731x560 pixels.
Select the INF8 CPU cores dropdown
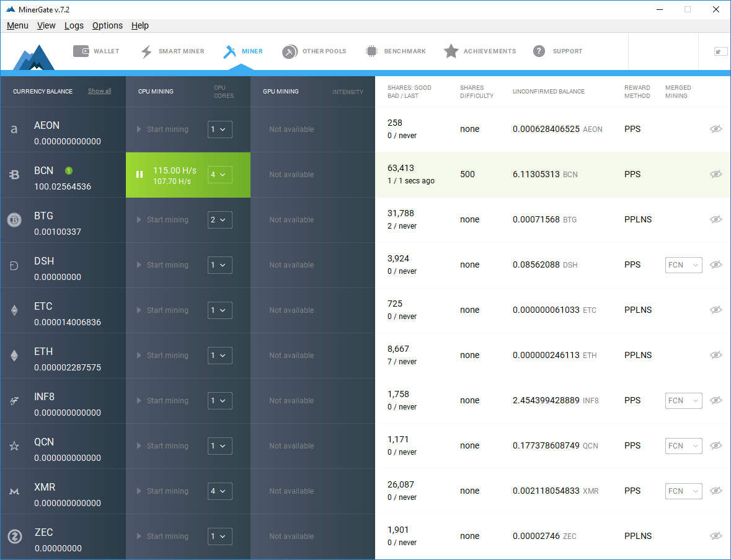(x=220, y=401)
